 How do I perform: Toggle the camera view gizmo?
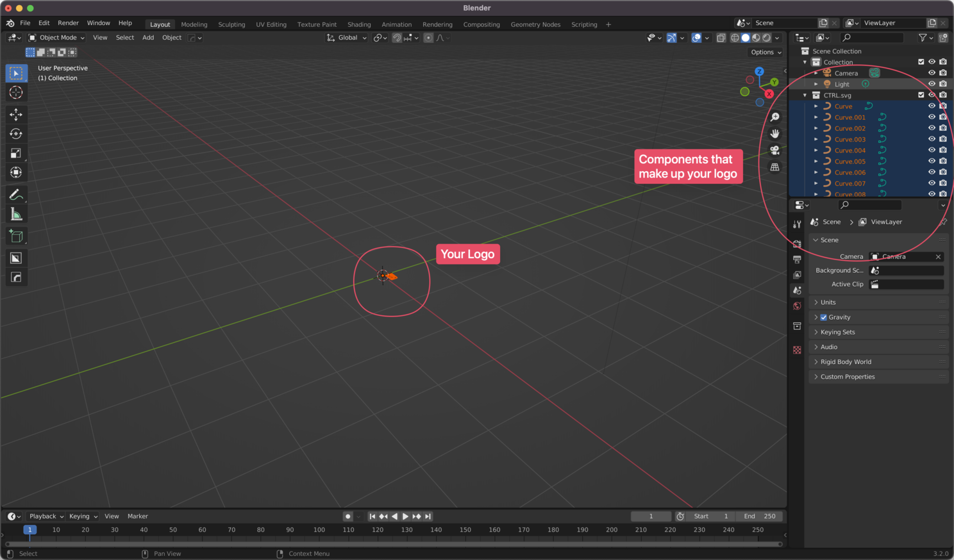tap(774, 150)
